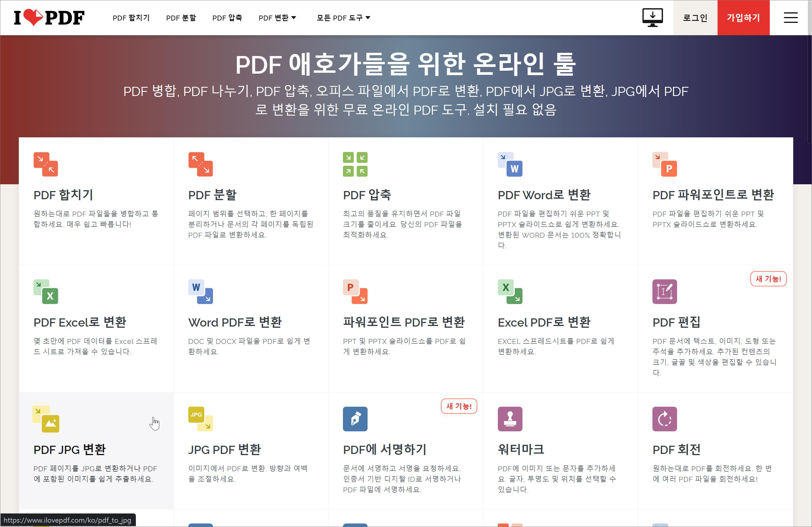Viewport: 812px width, 527px height.
Task: Click the desktop app download monitor icon
Action: coord(652,18)
